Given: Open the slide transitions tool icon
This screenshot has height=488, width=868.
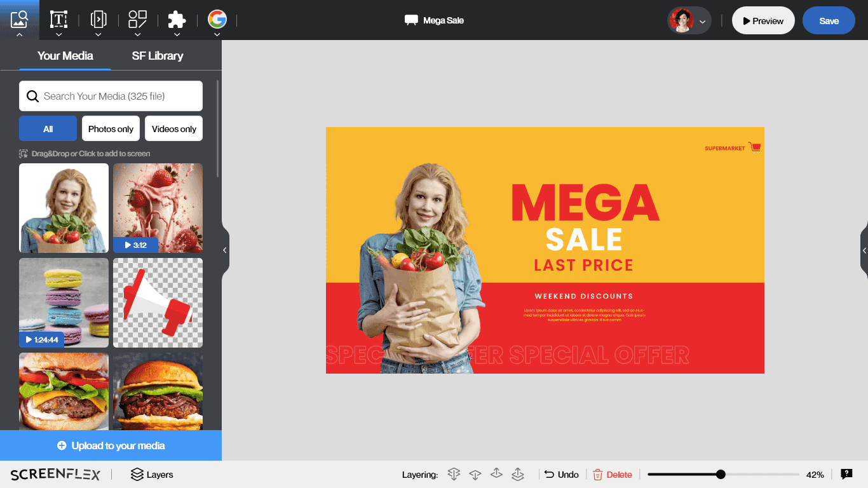Looking at the screenshot, I should (98, 19).
